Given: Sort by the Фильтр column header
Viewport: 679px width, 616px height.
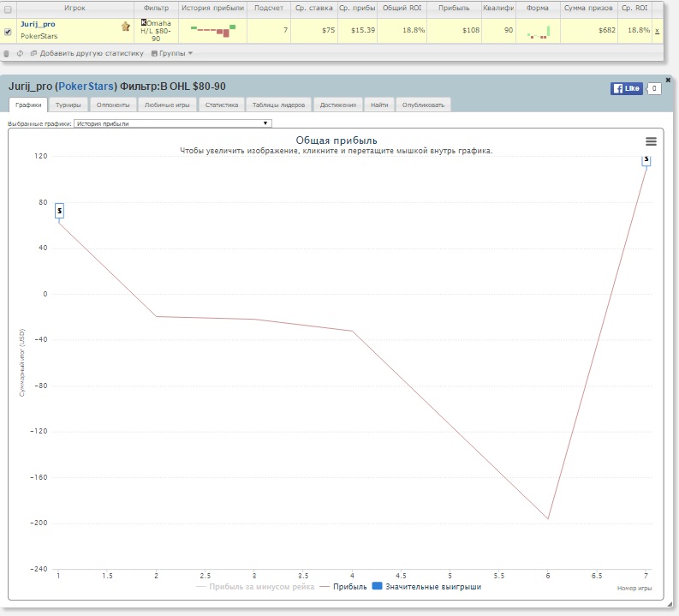Looking at the screenshot, I should (x=156, y=8).
